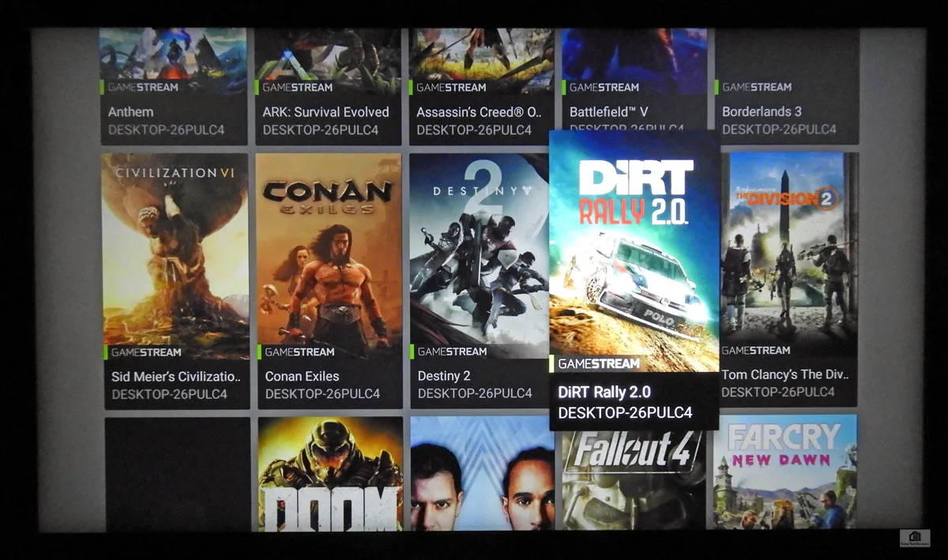Click DESKTOP-26PULC4 host under Destiny 2
The image size is (948, 560).
click(476, 393)
